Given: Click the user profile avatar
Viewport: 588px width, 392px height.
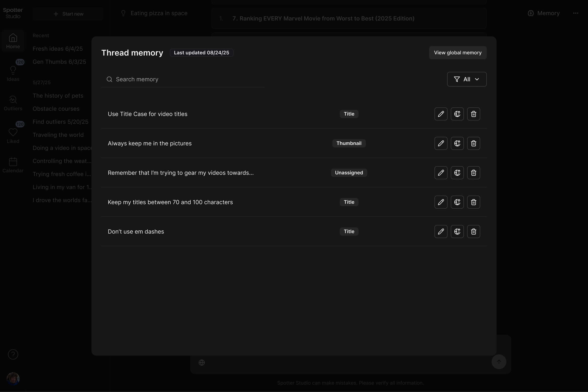Looking at the screenshot, I should coord(13,379).
